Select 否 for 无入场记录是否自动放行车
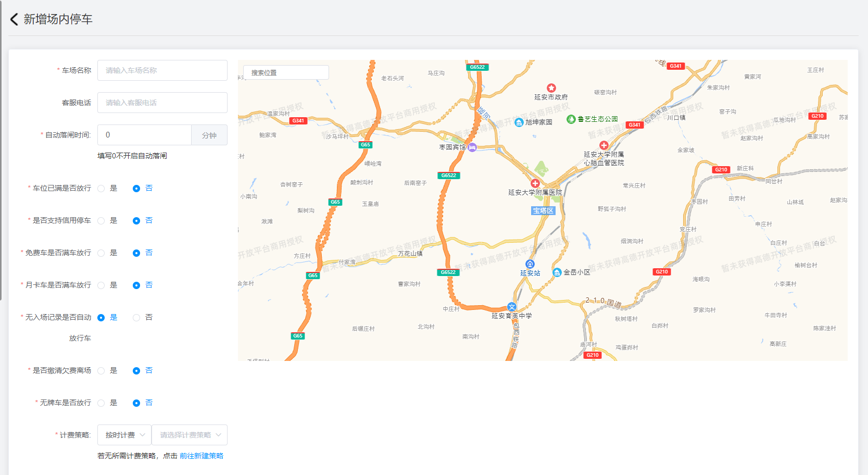Viewport: 868px width, 475px height. tap(136, 318)
